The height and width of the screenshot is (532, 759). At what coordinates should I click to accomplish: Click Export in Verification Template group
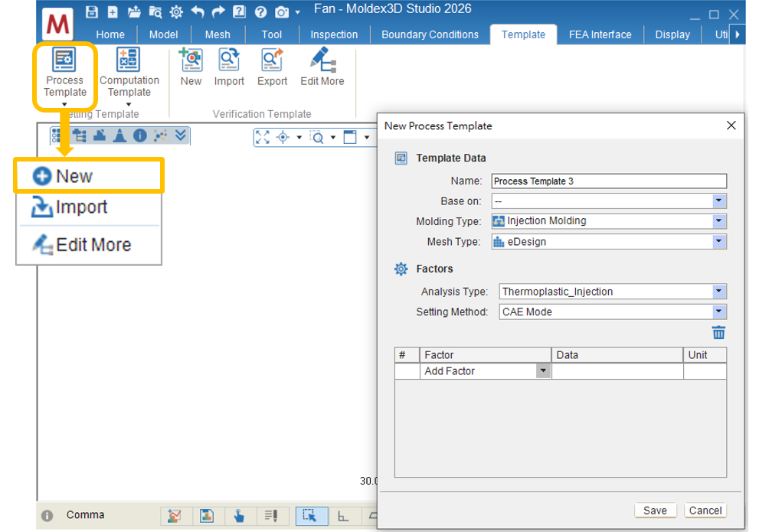coord(272,67)
